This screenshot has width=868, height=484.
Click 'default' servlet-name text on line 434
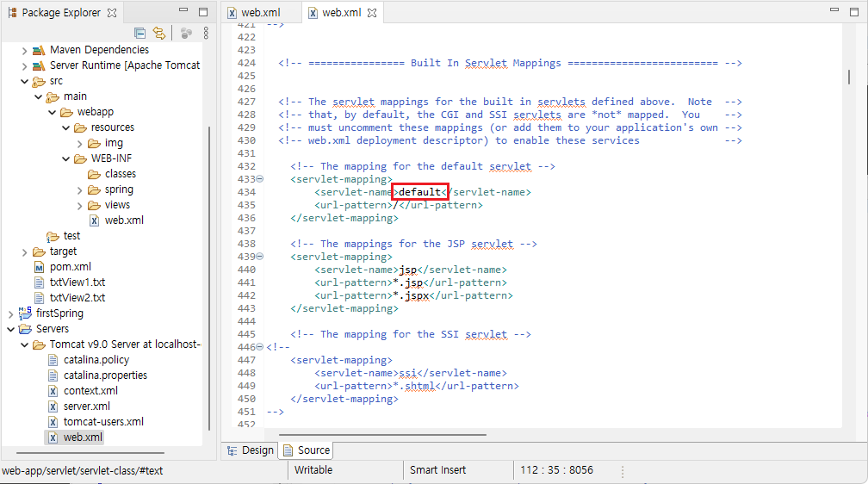419,192
